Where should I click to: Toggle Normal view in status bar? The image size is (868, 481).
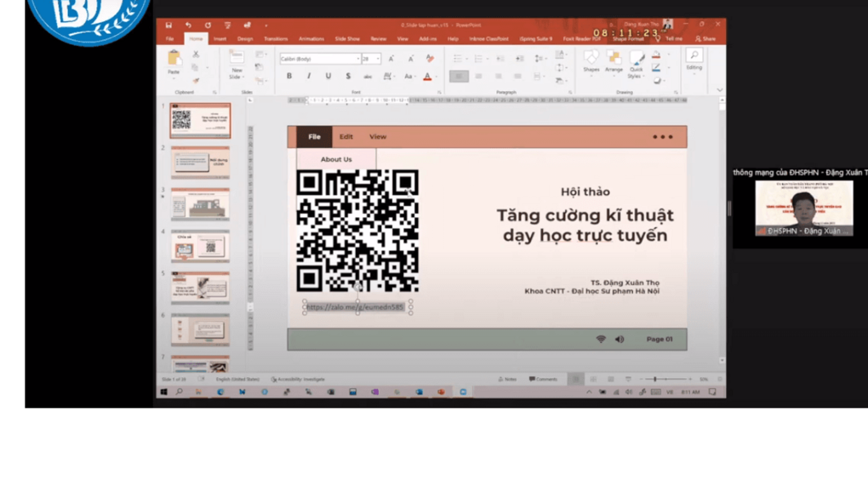click(575, 379)
